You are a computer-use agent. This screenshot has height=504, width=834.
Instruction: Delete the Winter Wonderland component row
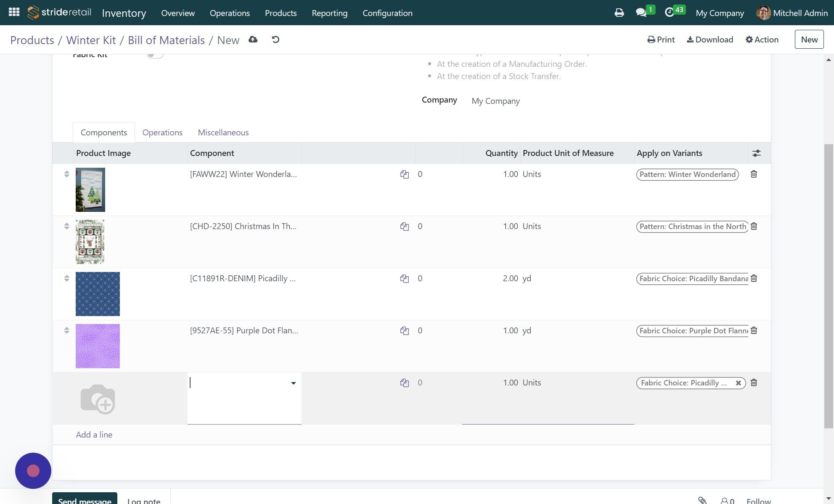(x=754, y=174)
